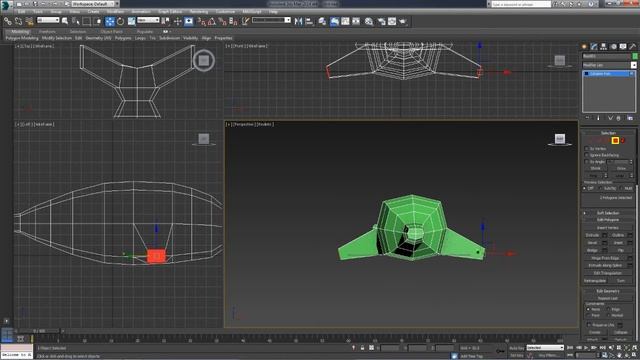Viewport: 640px width, 360px height.
Task: Open the selection filter dropdown
Action: [x=48, y=20]
